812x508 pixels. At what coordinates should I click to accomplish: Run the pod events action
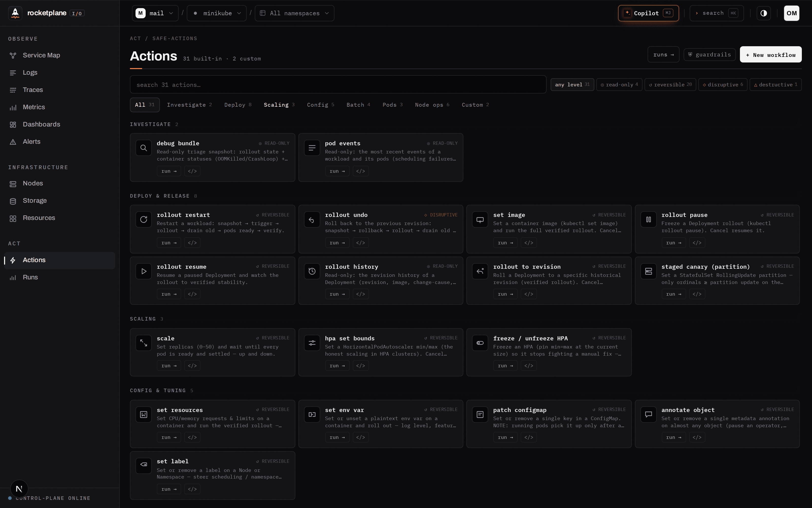(337, 171)
